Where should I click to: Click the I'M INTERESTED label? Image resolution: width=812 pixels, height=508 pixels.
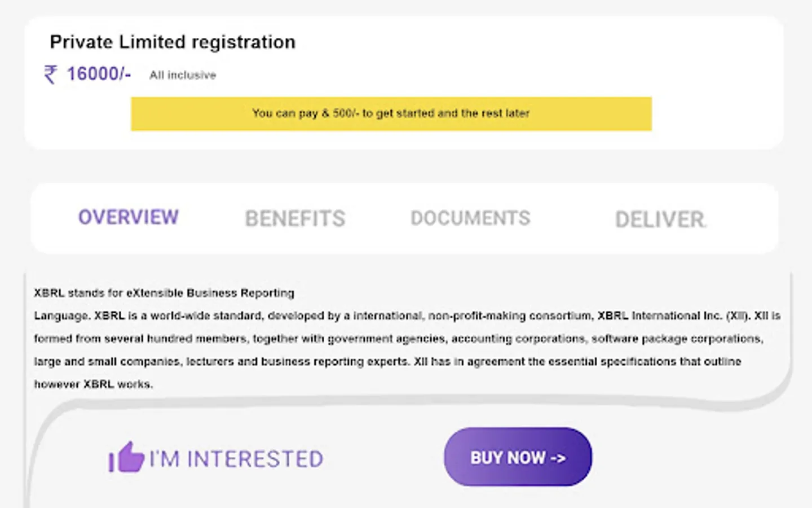click(236, 459)
